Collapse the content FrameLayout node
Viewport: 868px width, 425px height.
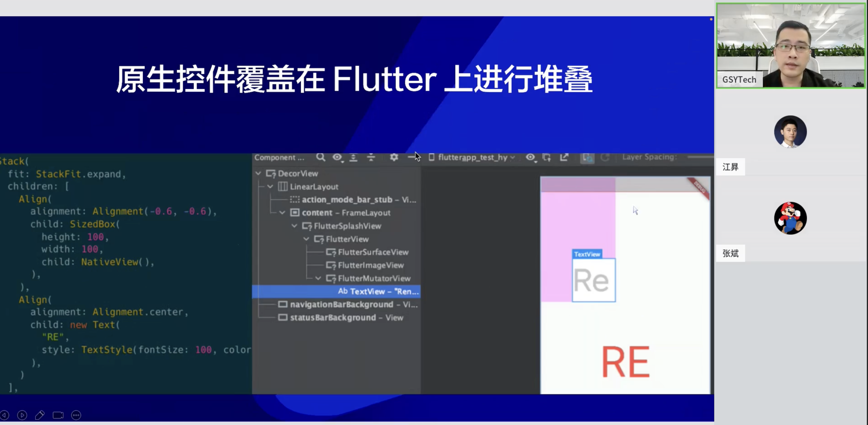click(x=282, y=213)
